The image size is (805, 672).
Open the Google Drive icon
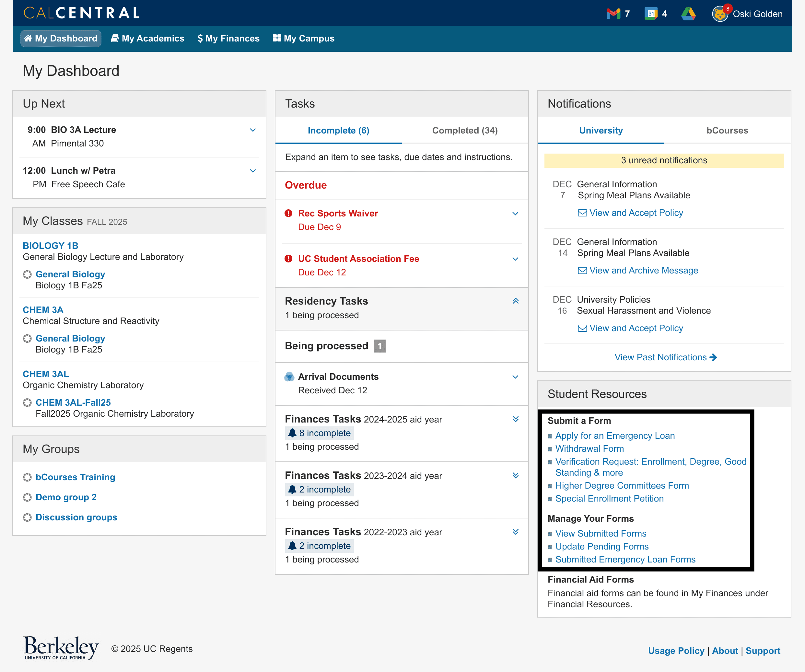(x=688, y=14)
